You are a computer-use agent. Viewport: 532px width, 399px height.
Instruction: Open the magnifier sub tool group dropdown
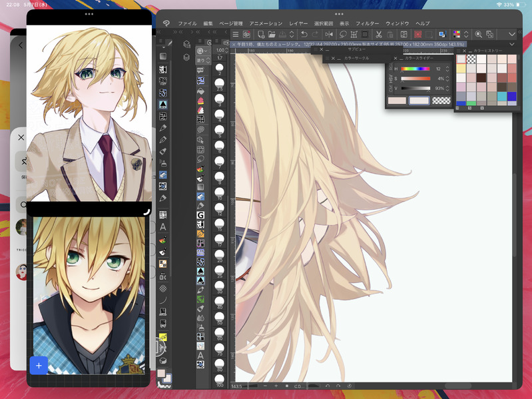pyautogui.click(x=203, y=51)
